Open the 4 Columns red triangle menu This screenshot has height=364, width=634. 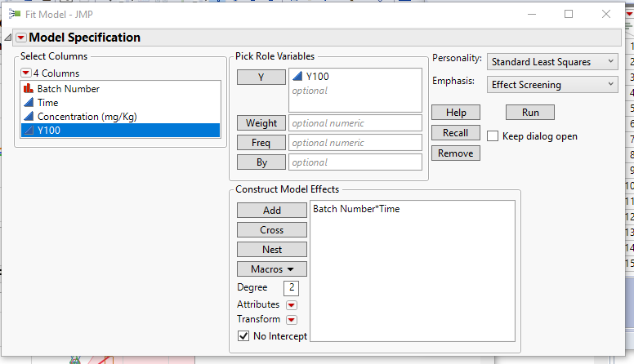pos(26,73)
